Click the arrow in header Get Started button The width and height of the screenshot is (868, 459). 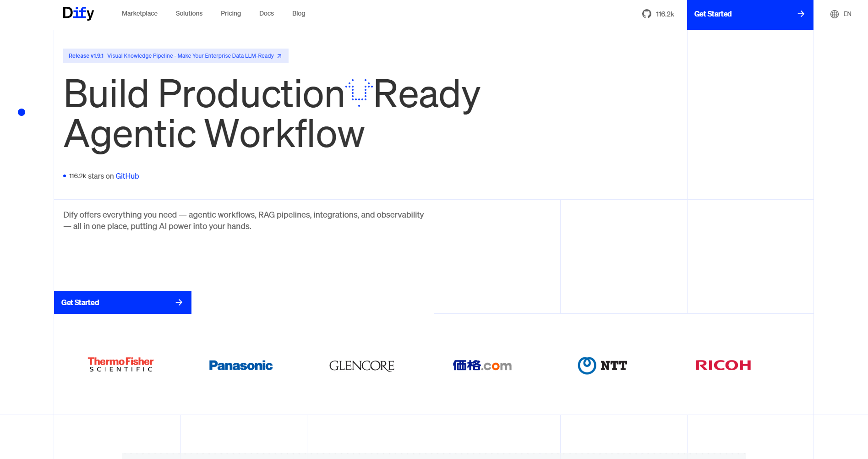(801, 14)
